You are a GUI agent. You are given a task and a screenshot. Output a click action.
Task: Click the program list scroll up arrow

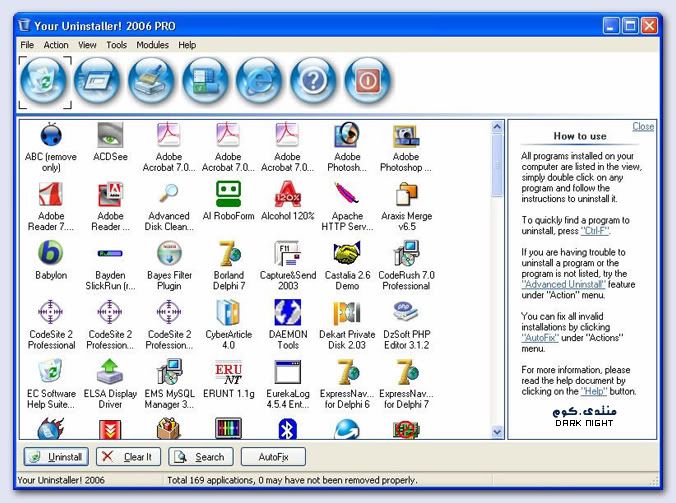click(497, 127)
